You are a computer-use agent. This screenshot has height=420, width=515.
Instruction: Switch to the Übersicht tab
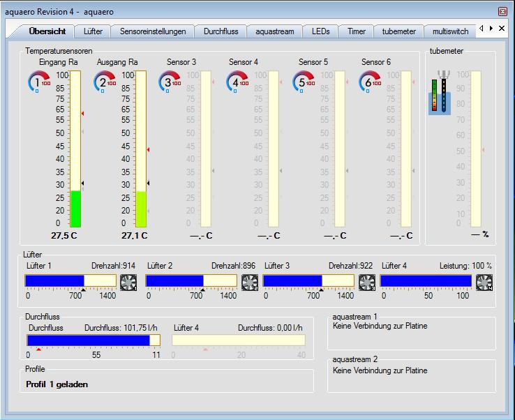47,31
